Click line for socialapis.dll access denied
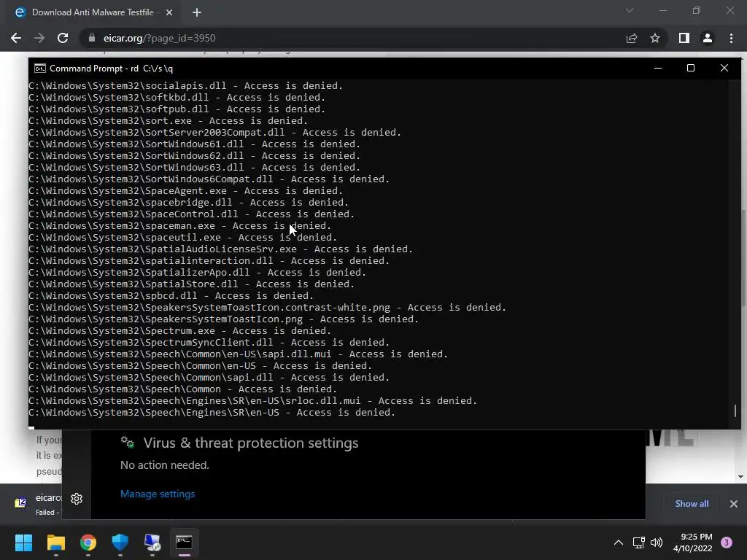Screen dimensions: 747x560 186,86
